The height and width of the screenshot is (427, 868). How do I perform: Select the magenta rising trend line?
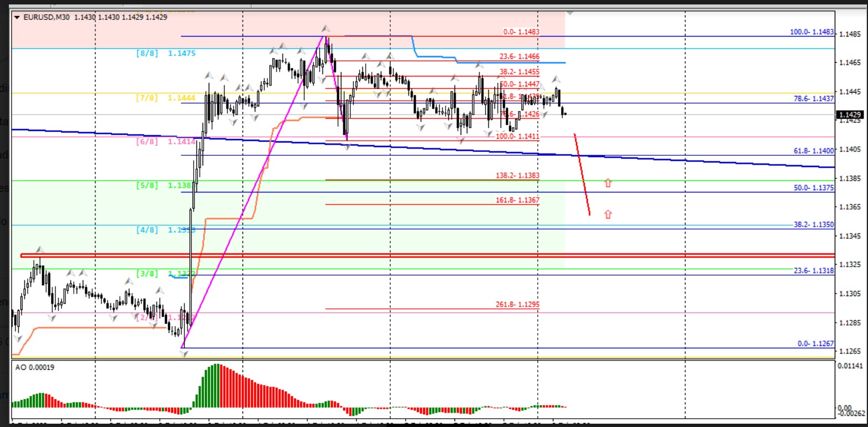point(253,192)
